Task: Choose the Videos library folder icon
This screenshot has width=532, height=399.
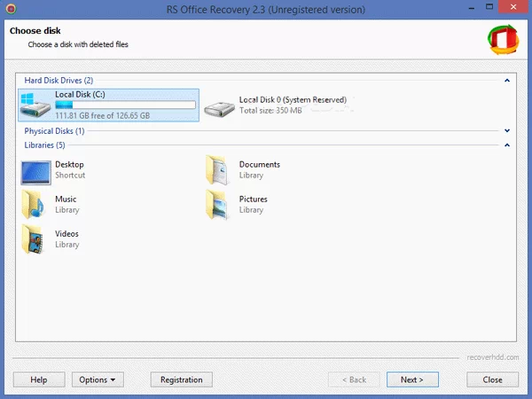Action: click(x=33, y=239)
